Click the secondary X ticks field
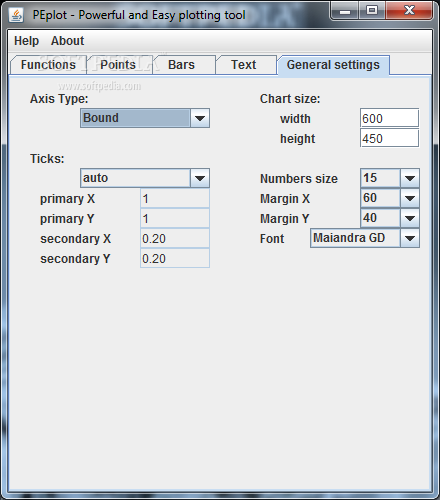This screenshot has width=440, height=500. 175,239
